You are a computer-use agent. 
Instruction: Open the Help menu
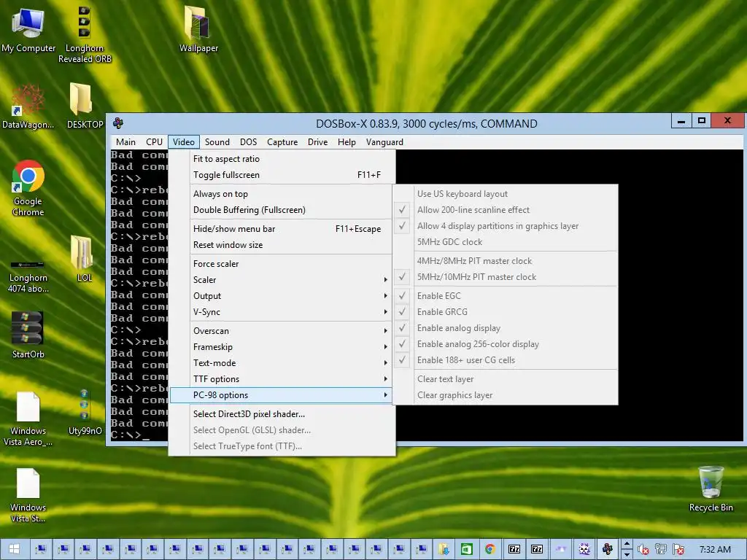pyautogui.click(x=347, y=142)
